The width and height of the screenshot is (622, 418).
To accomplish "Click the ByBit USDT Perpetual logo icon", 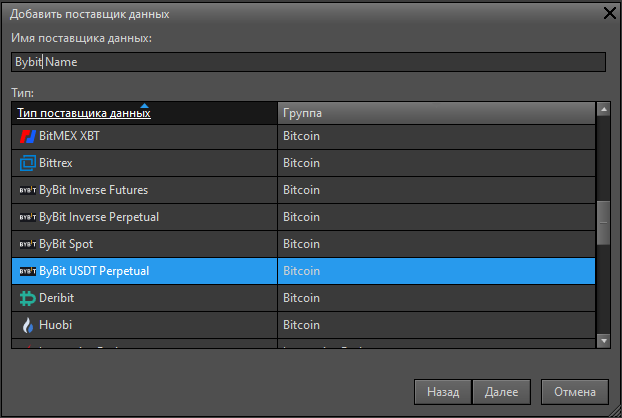I will (x=28, y=271).
